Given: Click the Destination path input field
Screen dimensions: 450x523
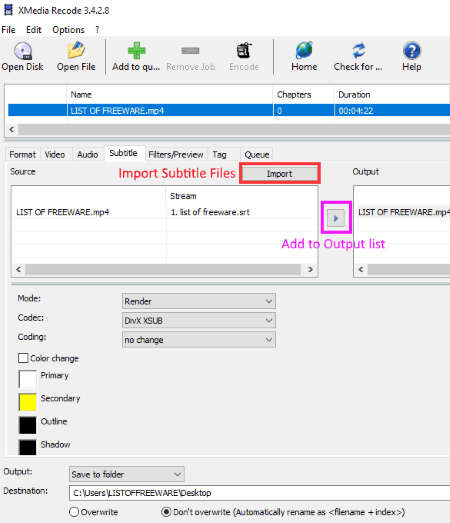Looking at the screenshot, I should point(260,493).
